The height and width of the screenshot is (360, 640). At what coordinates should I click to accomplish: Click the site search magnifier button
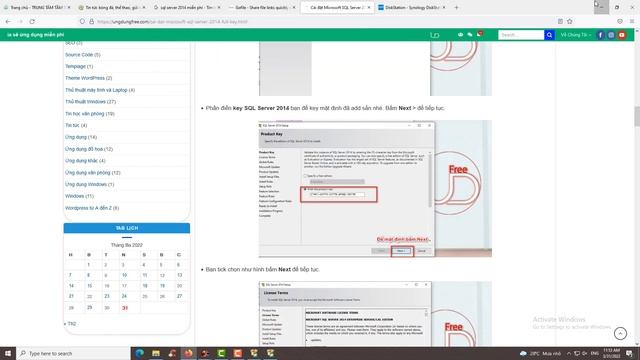(549, 35)
